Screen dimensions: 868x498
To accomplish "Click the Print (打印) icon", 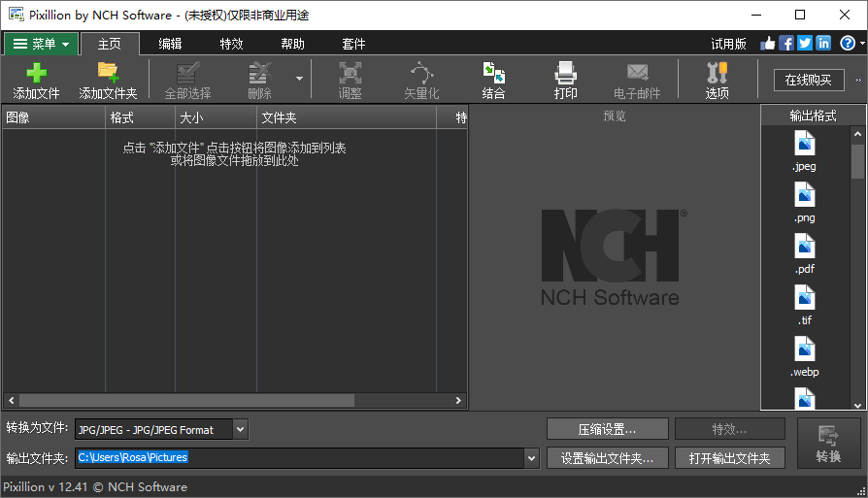I will point(565,74).
